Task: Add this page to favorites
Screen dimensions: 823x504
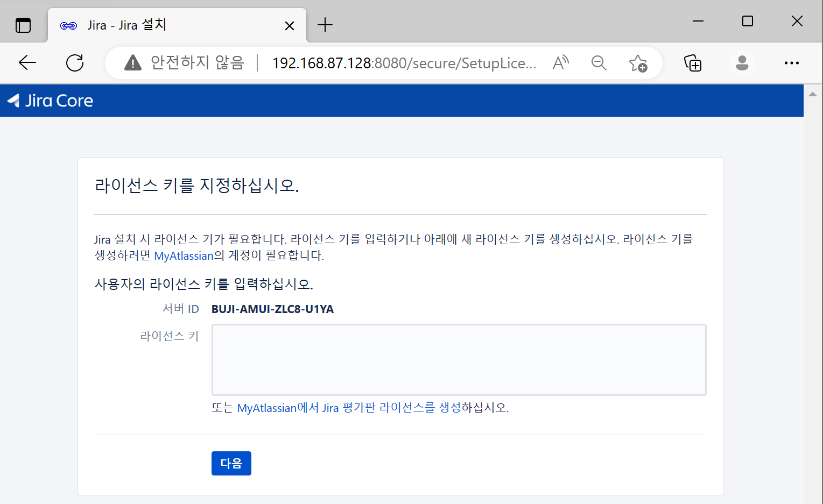Action: [638, 63]
